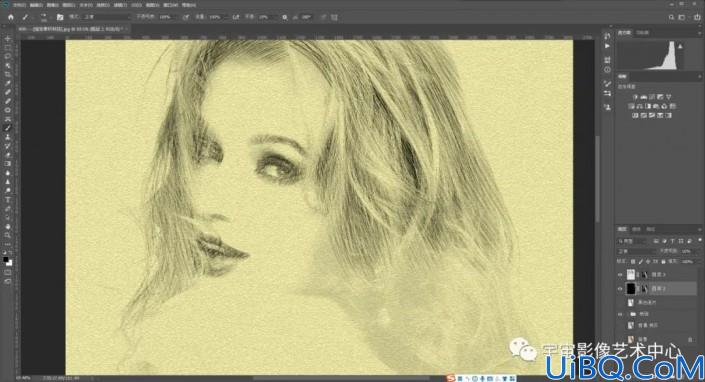The width and height of the screenshot is (705, 382).
Task: Select the Rectangular Marquee tool
Action: [x=8, y=48]
